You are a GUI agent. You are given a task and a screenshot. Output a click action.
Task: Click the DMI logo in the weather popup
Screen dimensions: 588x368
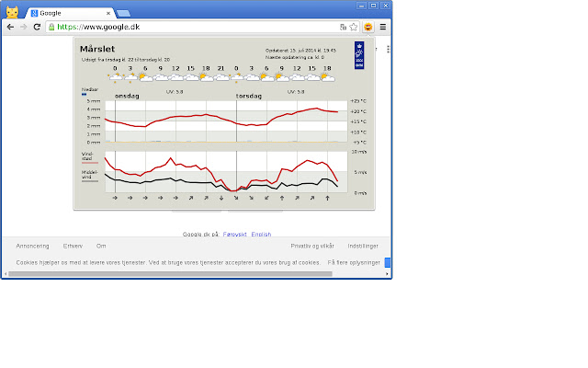pos(357,58)
